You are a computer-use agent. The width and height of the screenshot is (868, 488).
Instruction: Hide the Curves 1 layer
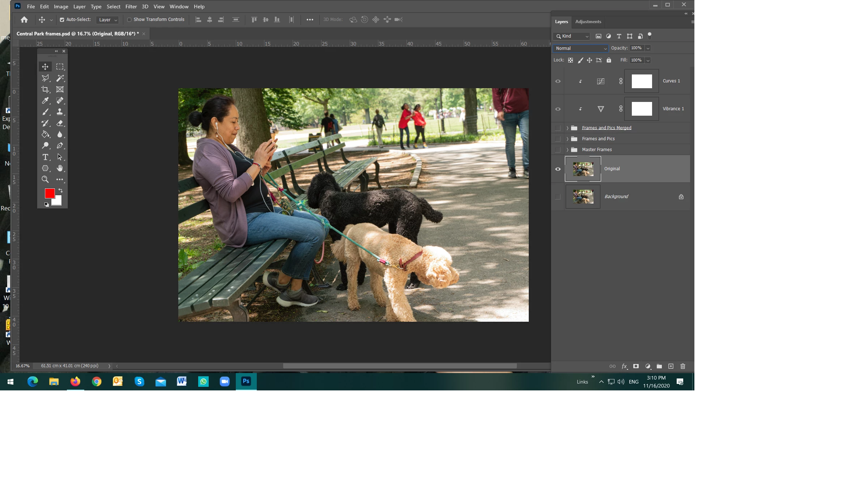pos(558,81)
